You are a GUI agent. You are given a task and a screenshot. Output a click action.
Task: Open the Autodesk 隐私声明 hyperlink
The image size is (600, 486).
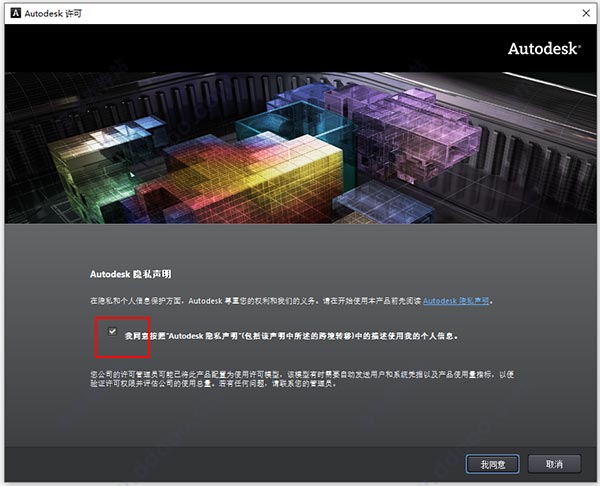[457, 300]
